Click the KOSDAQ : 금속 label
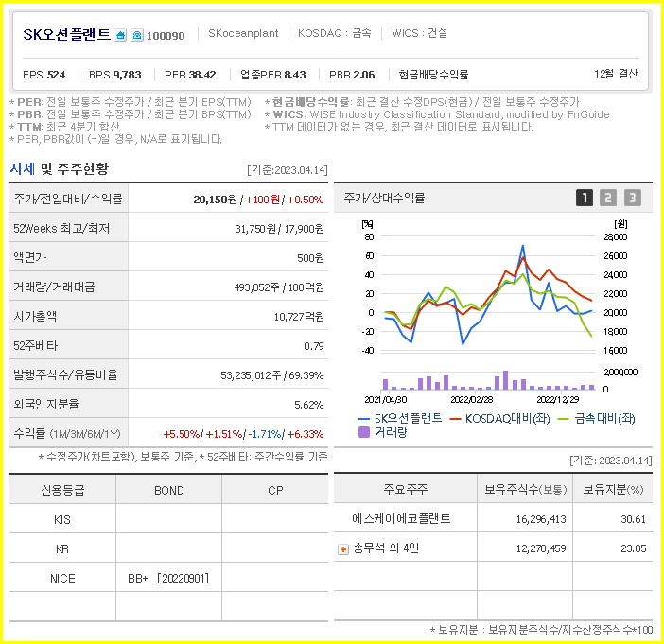The width and height of the screenshot is (664, 644). click(335, 33)
